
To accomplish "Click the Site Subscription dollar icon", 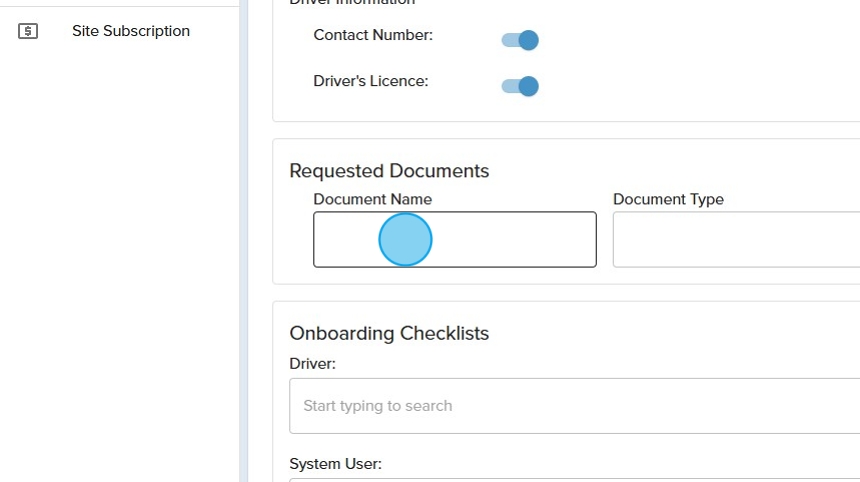I will pyautogui.click(x=28, y=31).
